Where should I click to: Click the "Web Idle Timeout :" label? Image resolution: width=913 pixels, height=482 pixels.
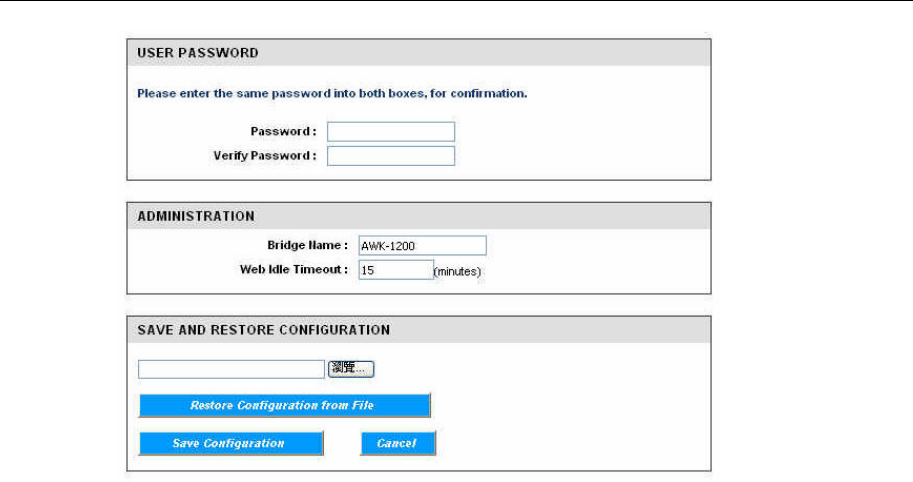(x=294, y=269)
